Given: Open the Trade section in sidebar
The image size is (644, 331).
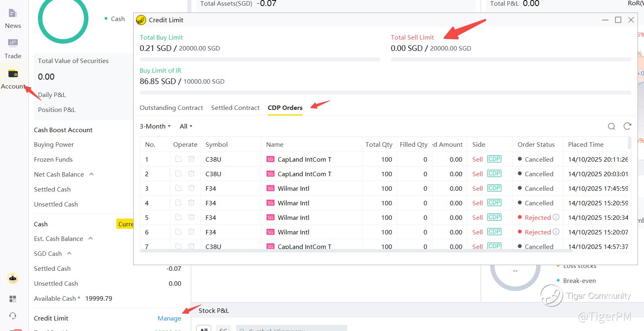Looking at the screenshot, I should click(13, 48).
